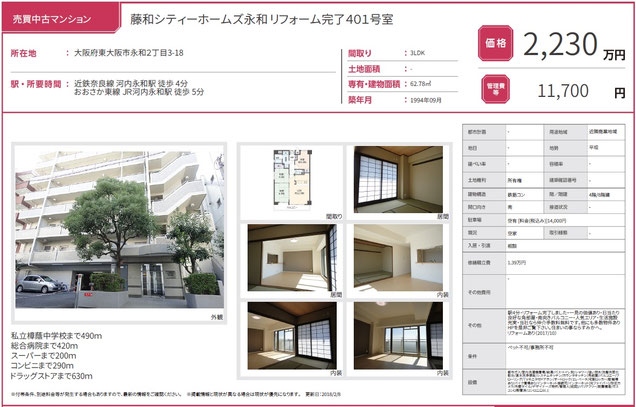Click the 相談 move-in cell
This screenshot has height=407, width=636.
pos(565,245)
